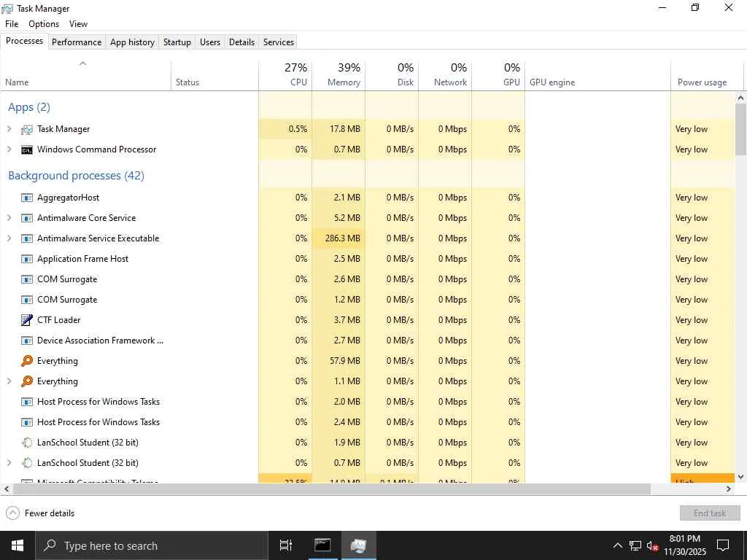The width and height of the screenshot is (747, 560).
Task: Sort by the GPU engine column header
Action: 598,76
